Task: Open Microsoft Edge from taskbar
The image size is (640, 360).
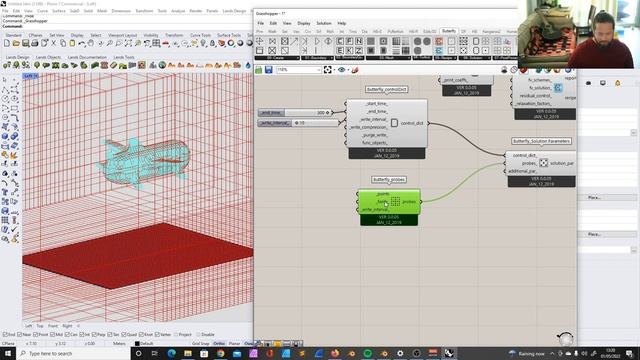Action: 171,353
